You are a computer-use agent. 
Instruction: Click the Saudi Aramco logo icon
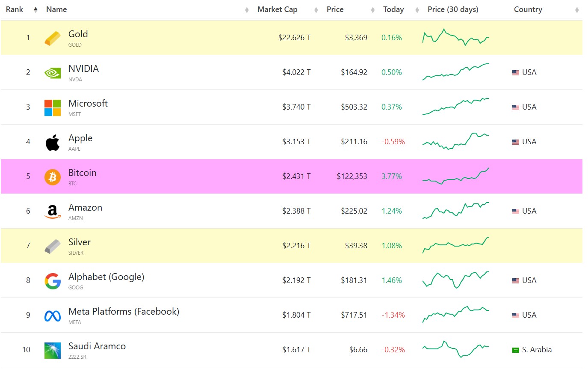click(53, 350)
